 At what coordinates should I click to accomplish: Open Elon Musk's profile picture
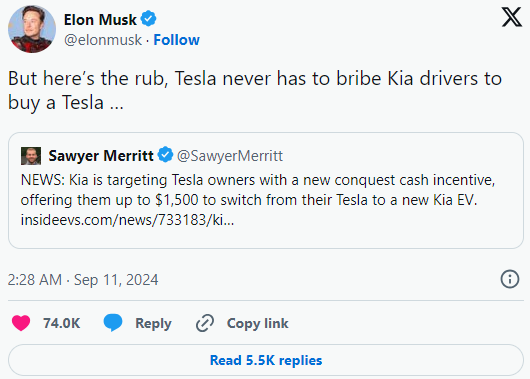coord(32,29)
